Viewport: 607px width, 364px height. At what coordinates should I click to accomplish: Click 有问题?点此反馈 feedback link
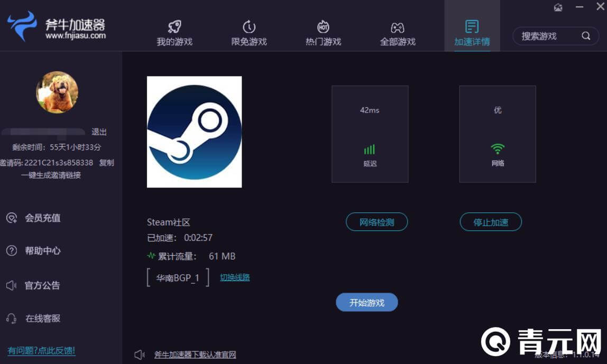41,350
